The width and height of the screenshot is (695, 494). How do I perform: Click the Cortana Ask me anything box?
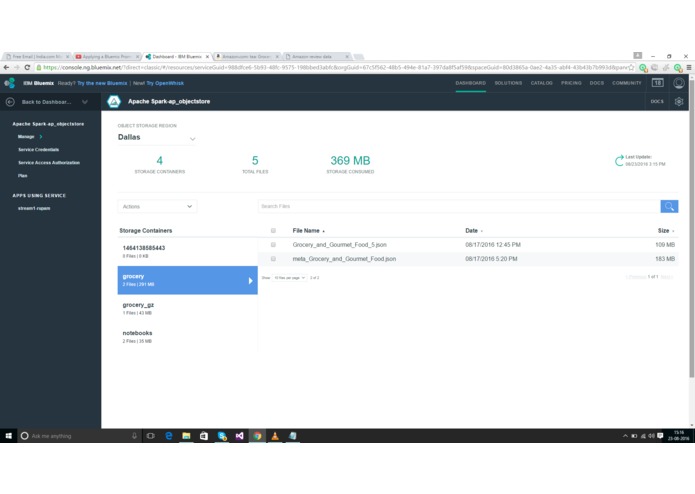pyautogui.click(x=80, y=436)
